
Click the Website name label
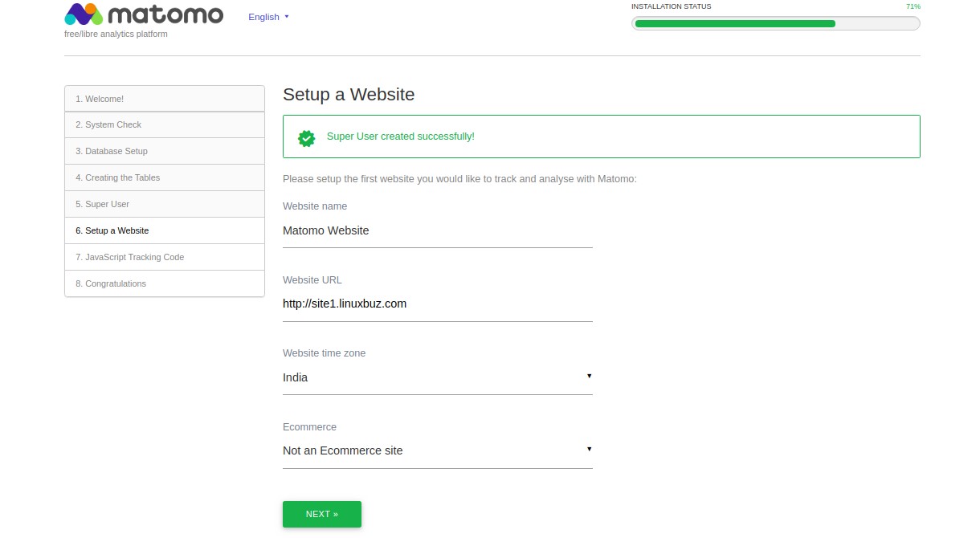(315, 206)
